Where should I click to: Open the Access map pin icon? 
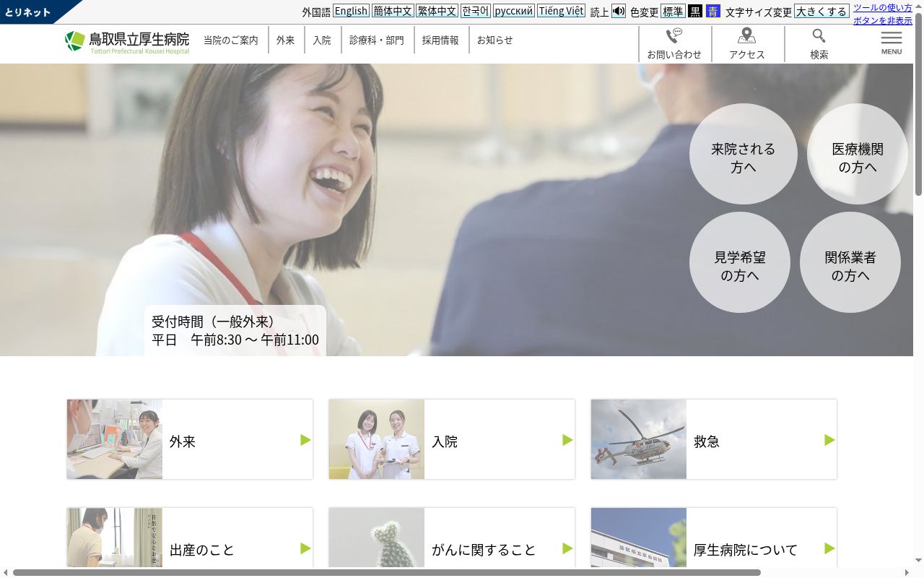pyautogui.click(x=747, y=36)
